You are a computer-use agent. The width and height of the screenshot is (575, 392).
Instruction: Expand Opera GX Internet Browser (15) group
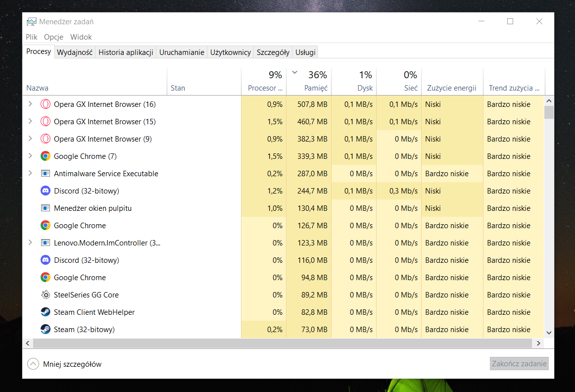[31, 121]
